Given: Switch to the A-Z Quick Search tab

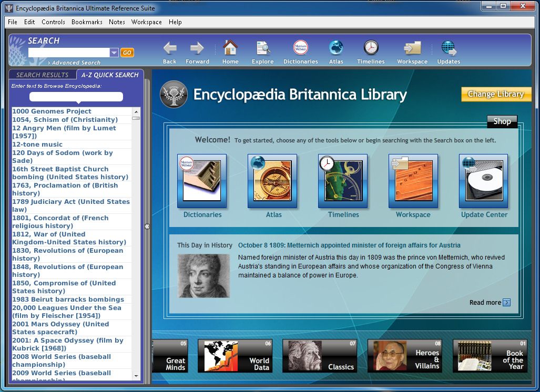Looking at the screenshot, I should [110, 75].
